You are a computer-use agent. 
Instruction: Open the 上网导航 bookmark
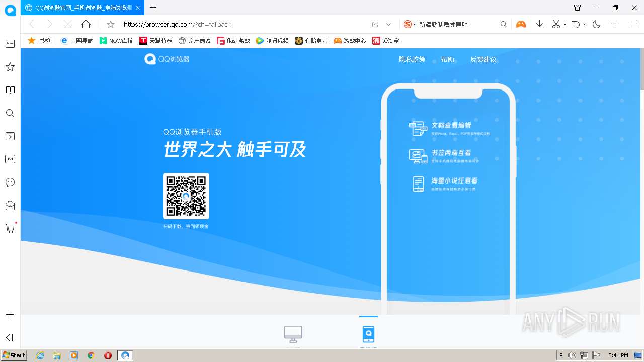coord(76,41)
